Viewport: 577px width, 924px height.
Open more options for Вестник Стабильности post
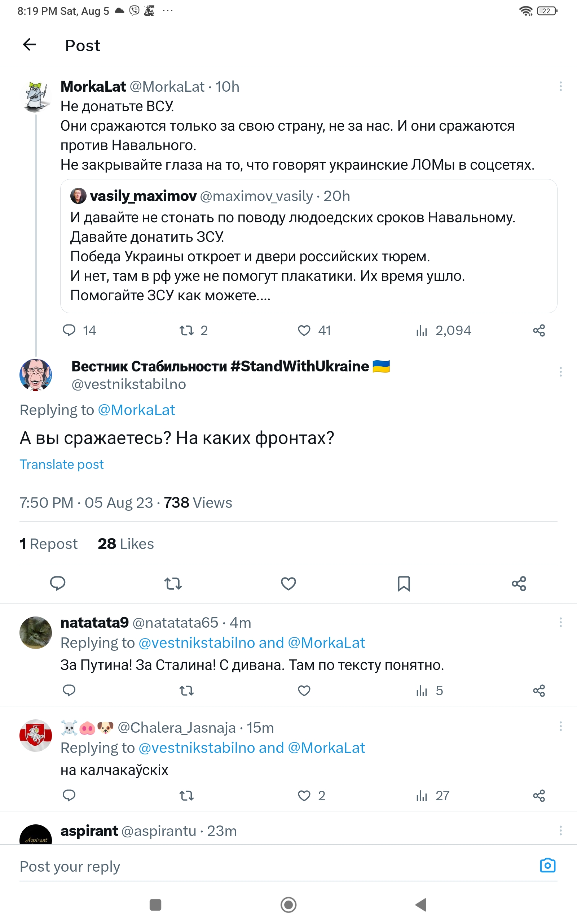[x=560, y=371]
